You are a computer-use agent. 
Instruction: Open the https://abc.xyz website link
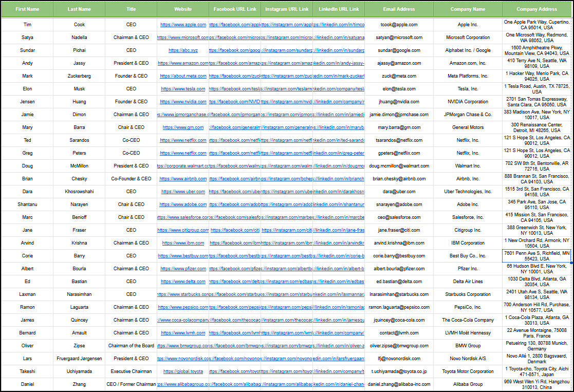coord(183,50)
